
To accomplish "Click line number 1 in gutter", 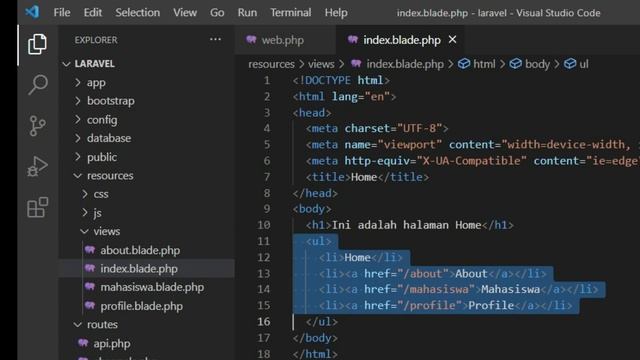I will [x=267, y=80].
